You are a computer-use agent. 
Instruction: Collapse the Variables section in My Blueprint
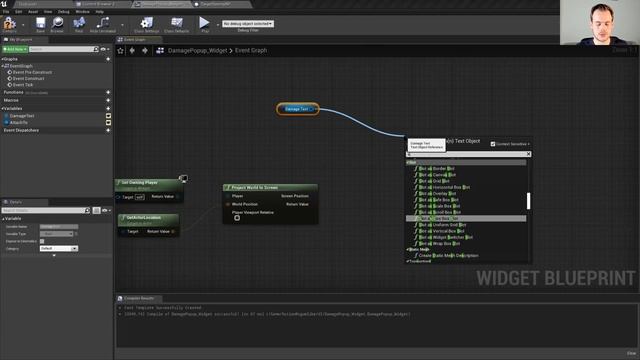[x=2, y=109]
